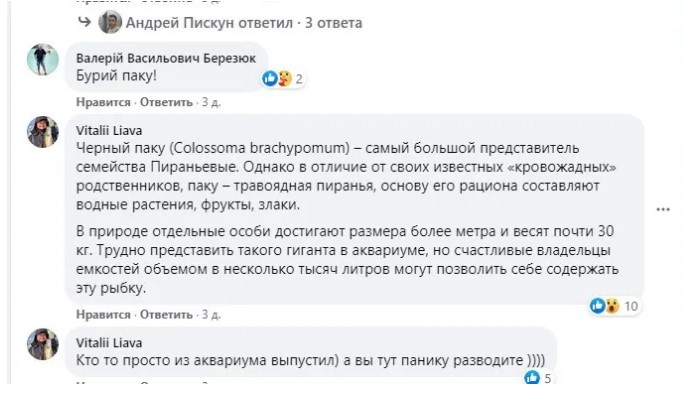684x393 pixels.
Task: Click like icon with 5 reactions
Action: point(532,377)
